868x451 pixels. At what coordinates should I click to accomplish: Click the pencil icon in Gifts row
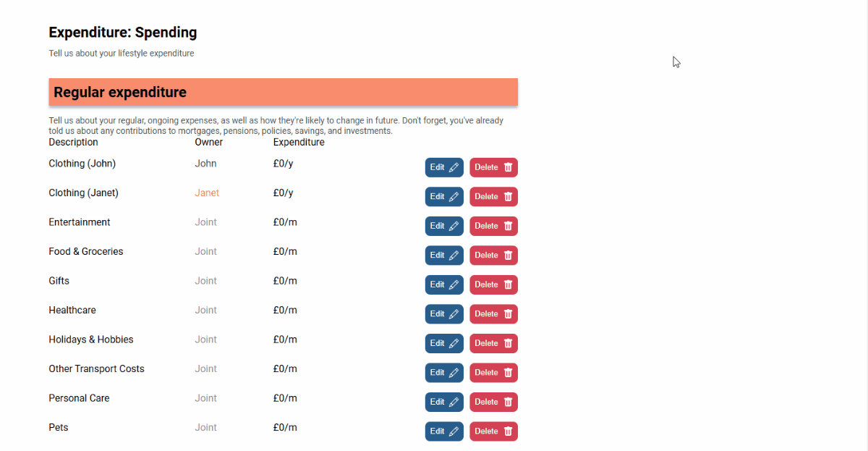454,284
